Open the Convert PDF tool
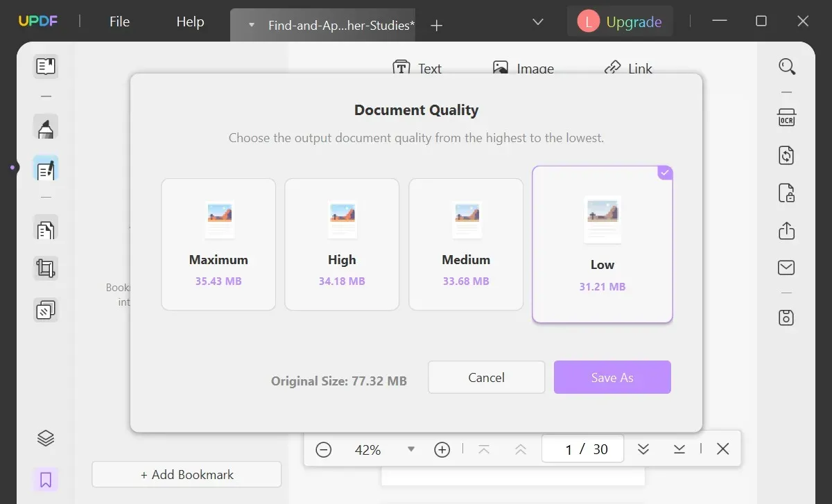832x504 pixels. point(787,155)
